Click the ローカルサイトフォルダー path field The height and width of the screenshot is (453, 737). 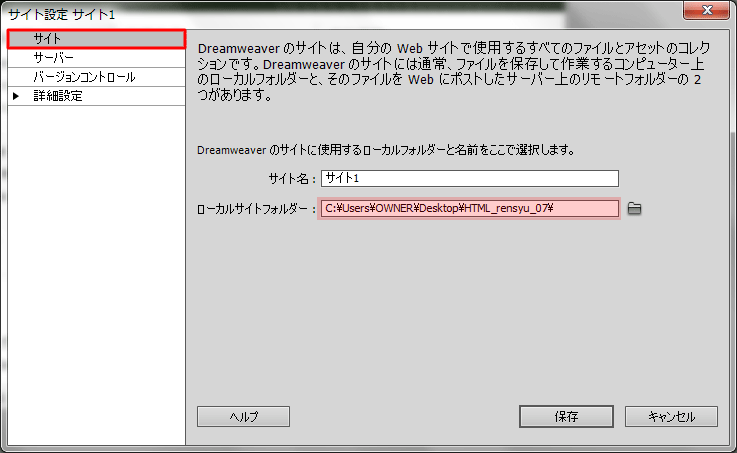[470, 209]
